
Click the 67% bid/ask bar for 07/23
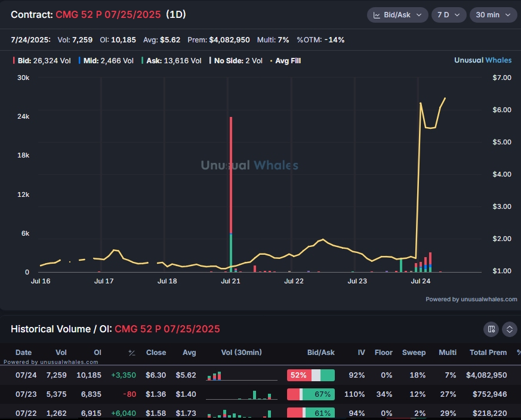tap(311, 394)
